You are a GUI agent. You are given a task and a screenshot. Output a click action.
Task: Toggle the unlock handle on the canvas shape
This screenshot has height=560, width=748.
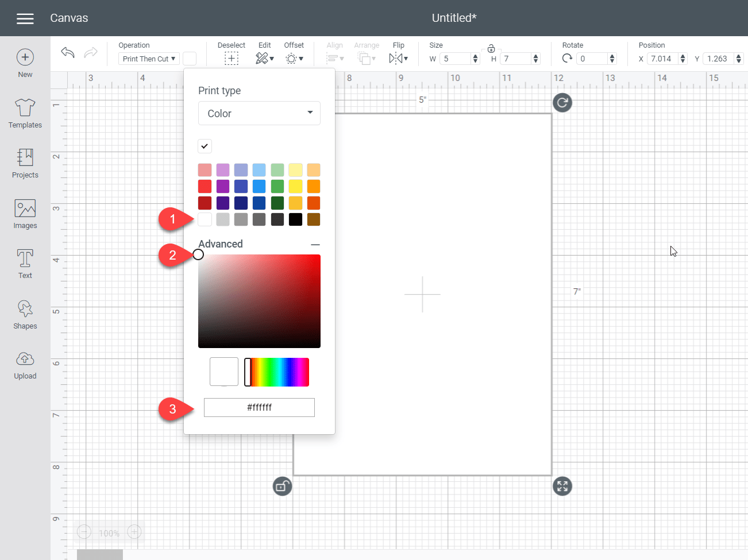tap(282, 486)
